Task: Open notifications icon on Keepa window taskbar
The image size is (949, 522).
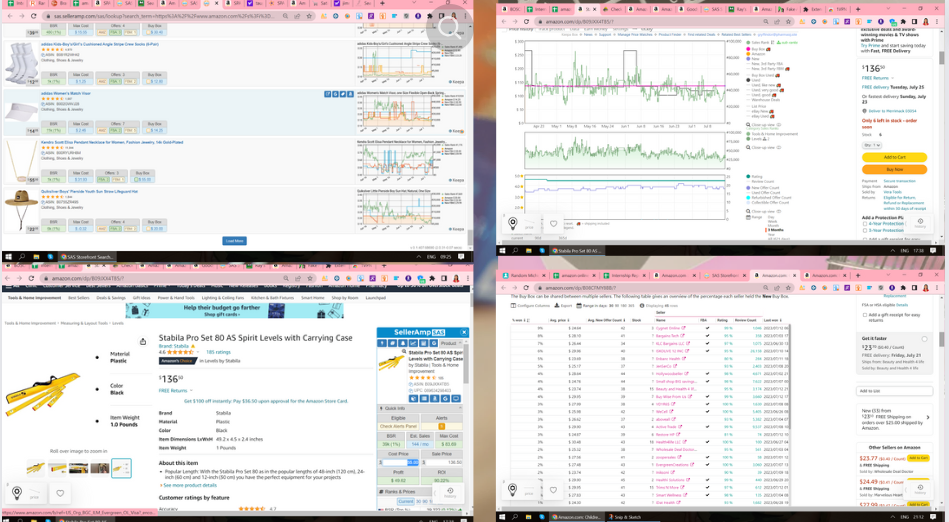Action: [x=935, y=250]
